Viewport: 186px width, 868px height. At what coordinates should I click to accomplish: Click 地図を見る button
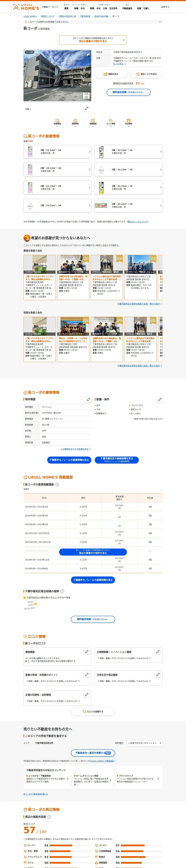click(x=111, y=74)
